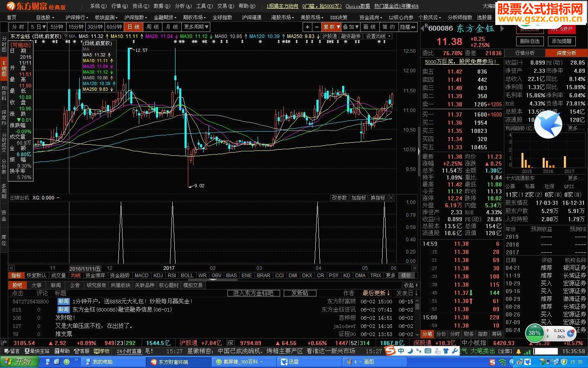Click the status bar search input field
Screen dimensions: 588x368
(545, 351)
